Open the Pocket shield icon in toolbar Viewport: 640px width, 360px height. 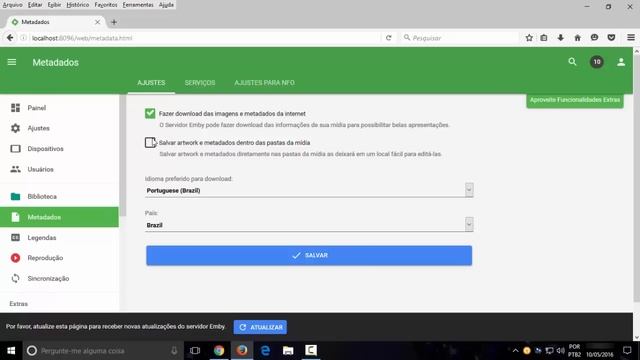[x=611, y=38]
